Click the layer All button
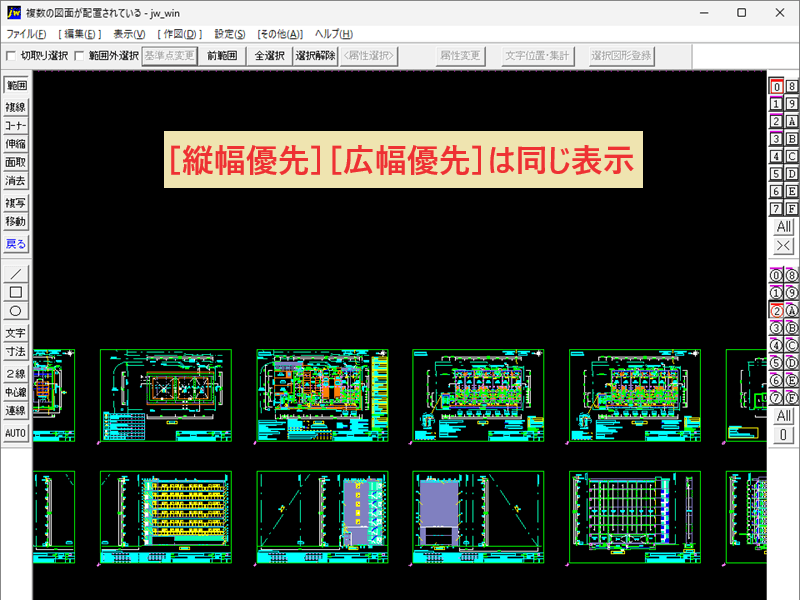800x600 pixels. click(784, 227)
